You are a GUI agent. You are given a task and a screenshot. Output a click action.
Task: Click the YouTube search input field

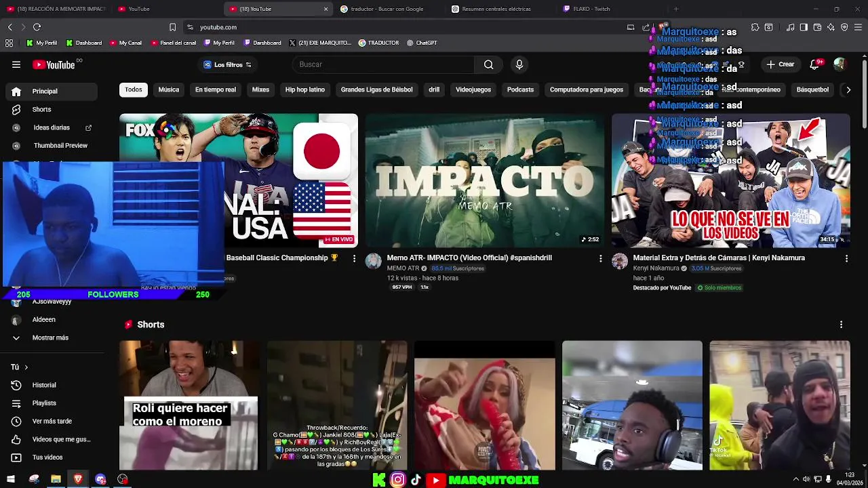click(x=384, y=64)
